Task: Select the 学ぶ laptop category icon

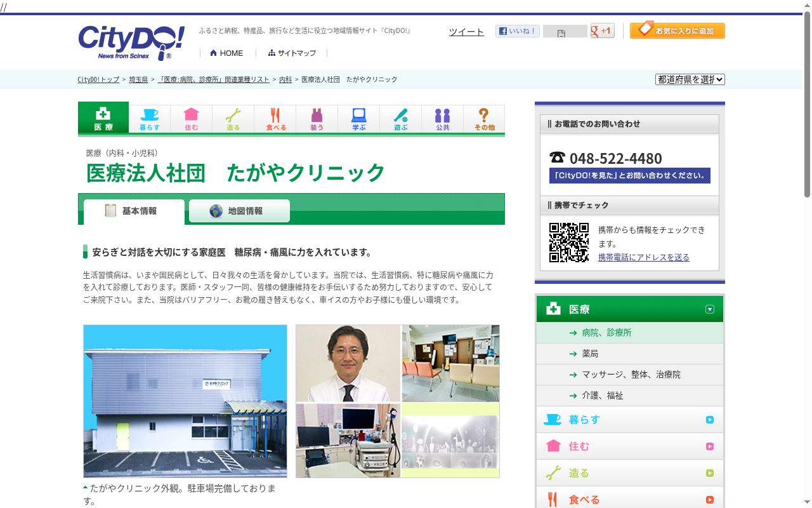Action: coord(359,119)
